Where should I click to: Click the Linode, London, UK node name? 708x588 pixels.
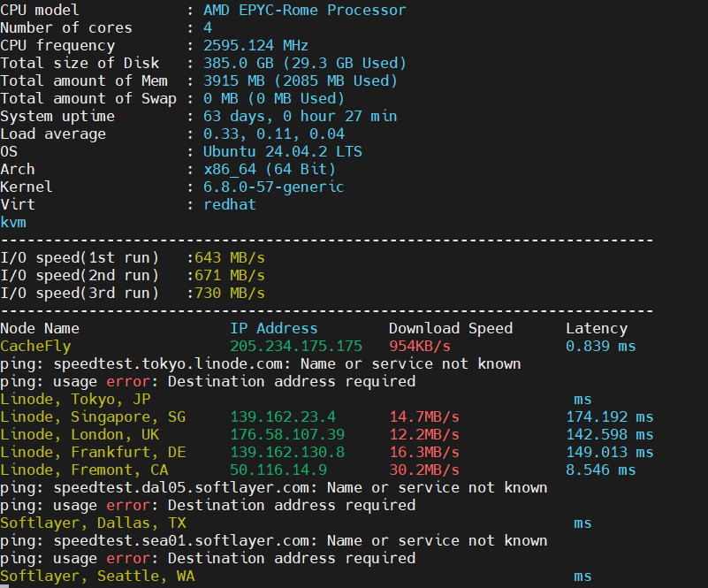[80, 435]
